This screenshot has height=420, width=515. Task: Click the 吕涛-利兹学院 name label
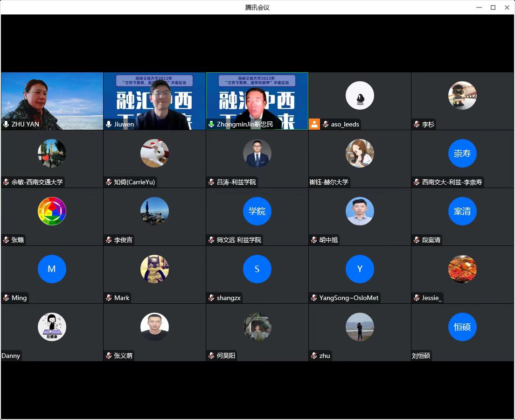[236, 182]
